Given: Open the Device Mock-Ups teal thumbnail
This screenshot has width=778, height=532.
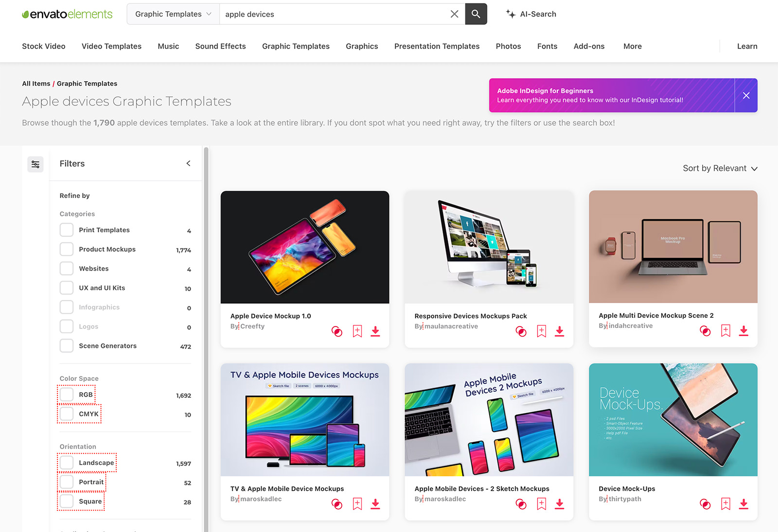Looking at the screenshot, I should click(x=673, y=420).
